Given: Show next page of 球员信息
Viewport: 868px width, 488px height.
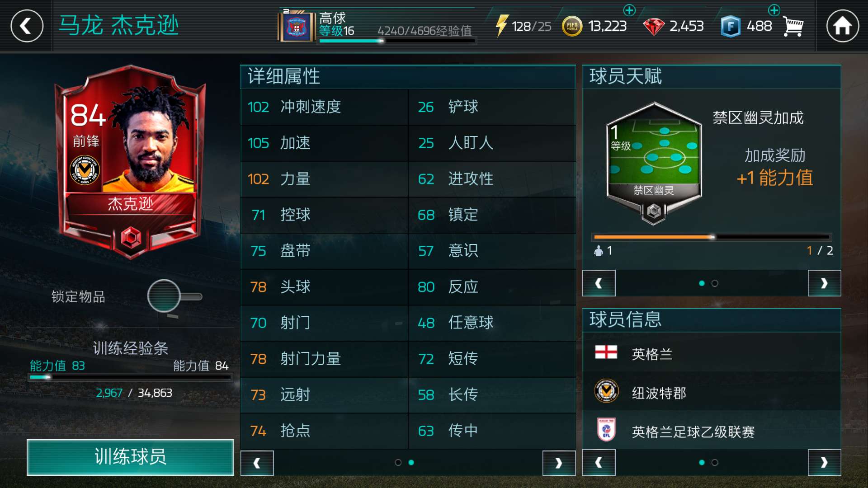Looking at the screenshot, I should 824,462.
